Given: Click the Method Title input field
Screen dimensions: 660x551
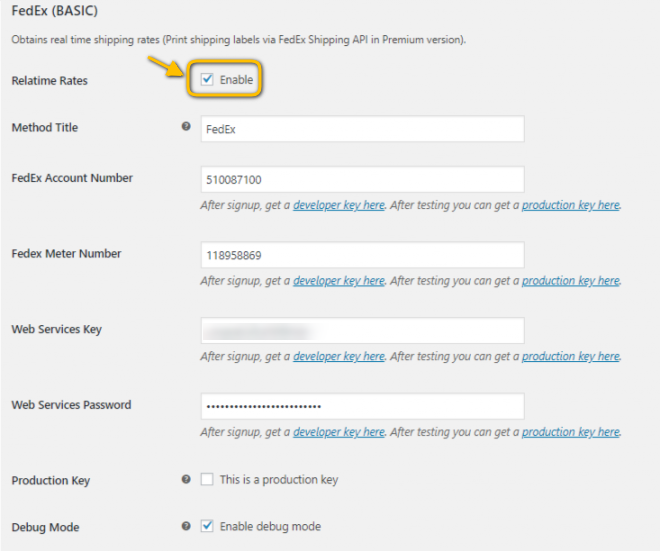Looking at the screenshot, I should coord(362,129).
